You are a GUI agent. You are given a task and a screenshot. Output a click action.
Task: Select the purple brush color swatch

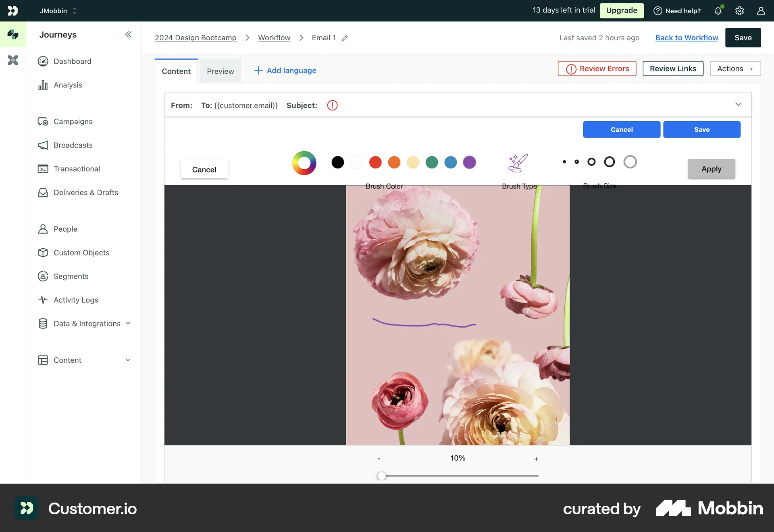pos(470,162)
